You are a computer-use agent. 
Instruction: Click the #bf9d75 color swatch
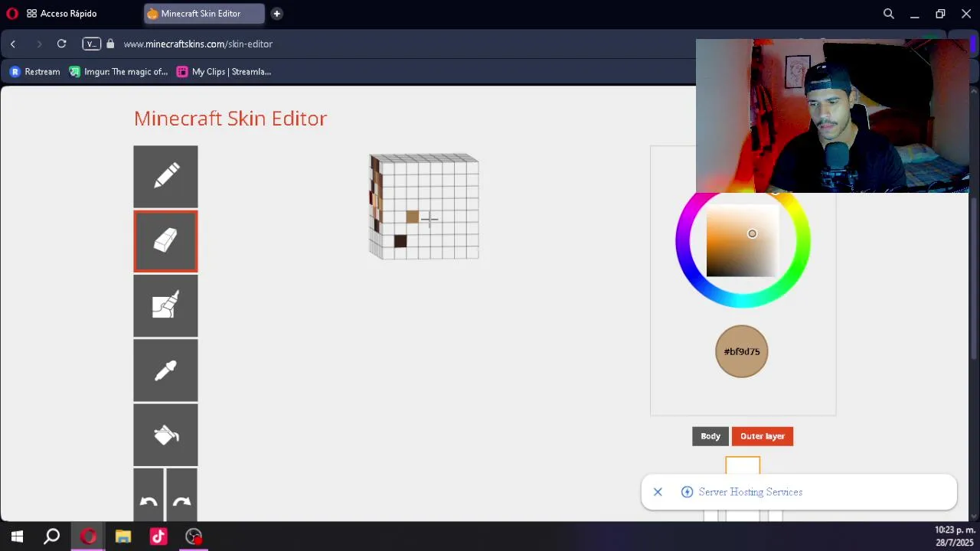[741, 351]
